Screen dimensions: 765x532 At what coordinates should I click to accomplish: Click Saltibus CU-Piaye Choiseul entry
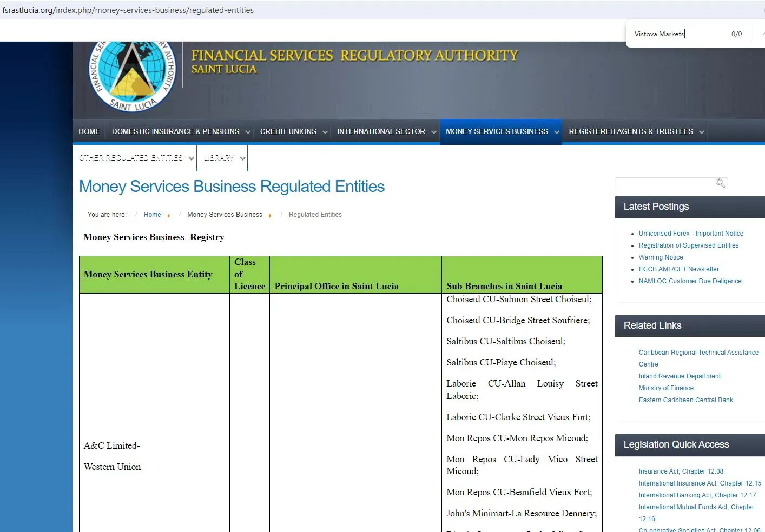[501, 362]
